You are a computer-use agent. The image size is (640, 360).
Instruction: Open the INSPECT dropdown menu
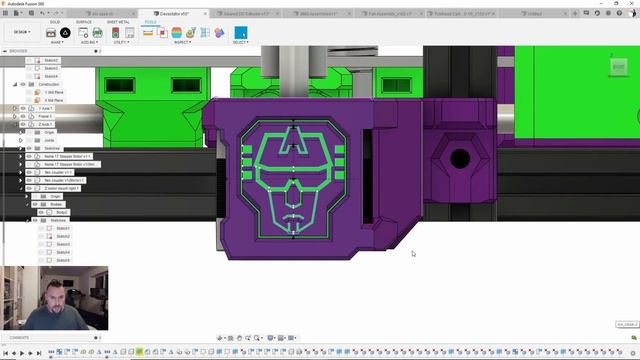click(x=182, y=42)
